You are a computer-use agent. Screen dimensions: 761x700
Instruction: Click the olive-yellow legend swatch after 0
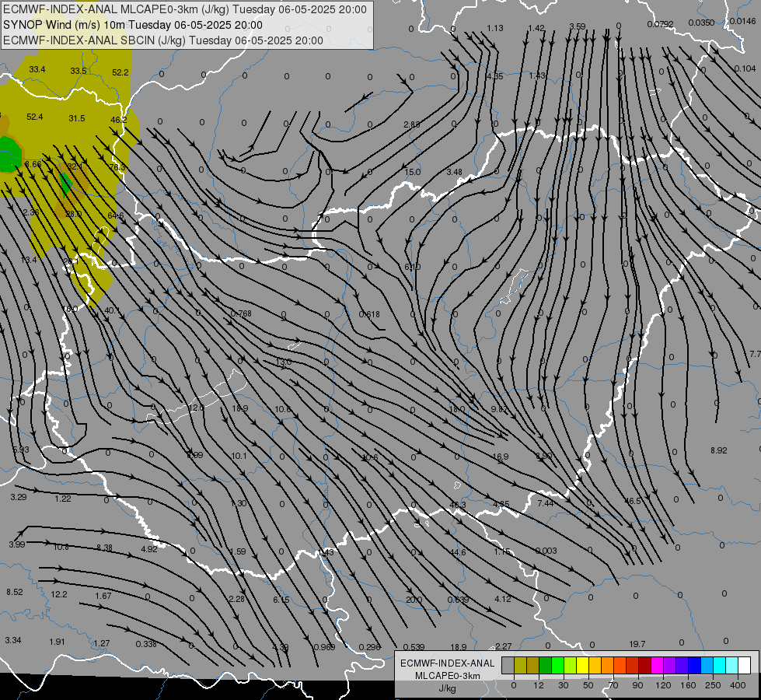click(520, 665)
